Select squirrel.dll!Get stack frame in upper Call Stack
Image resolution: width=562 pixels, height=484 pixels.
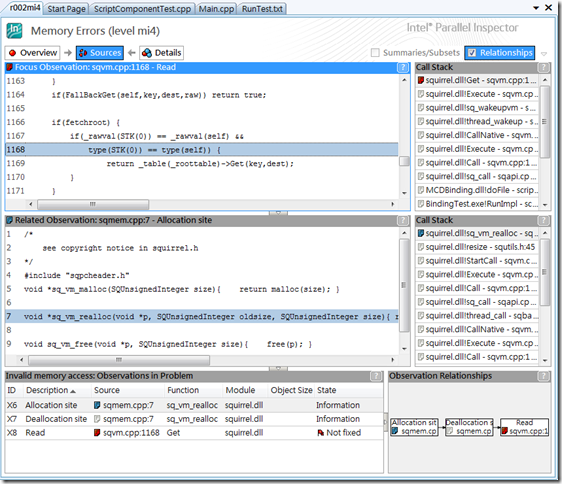pos(477,80)
